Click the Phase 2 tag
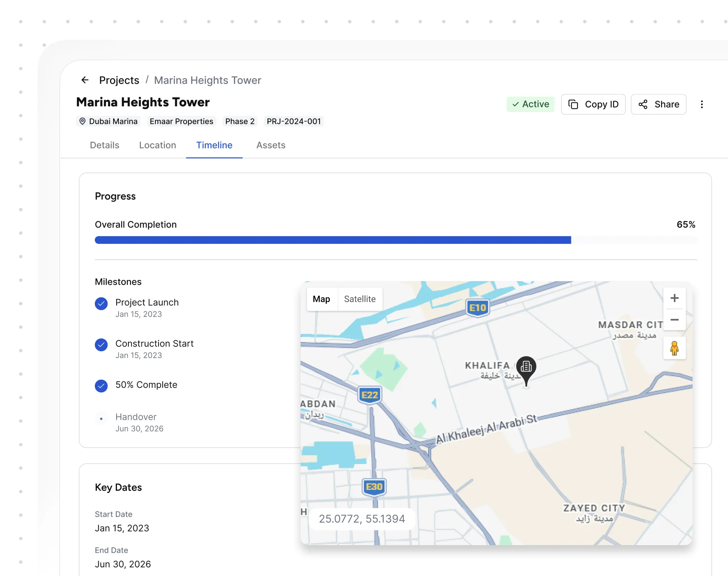The image size is (728, 576). 240,121
